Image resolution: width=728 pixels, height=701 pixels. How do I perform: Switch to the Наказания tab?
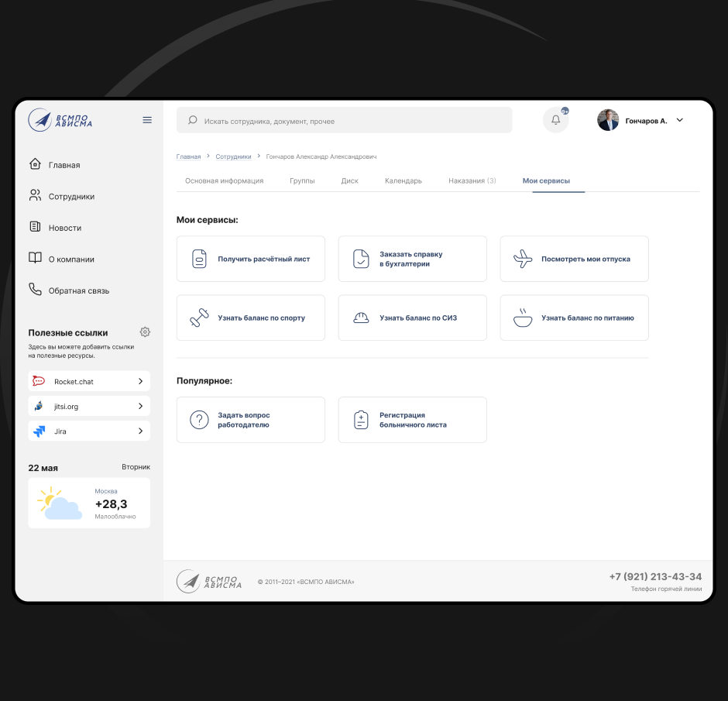tap(472, 180)
